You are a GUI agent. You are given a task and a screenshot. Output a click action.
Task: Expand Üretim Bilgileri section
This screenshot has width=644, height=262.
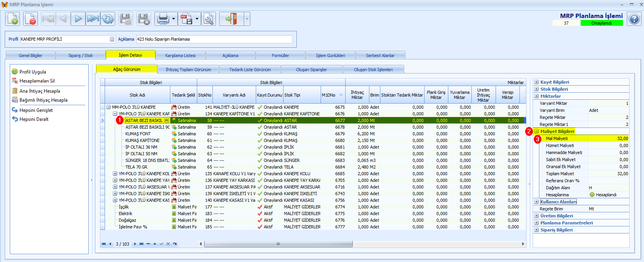(x=537, y=216)
